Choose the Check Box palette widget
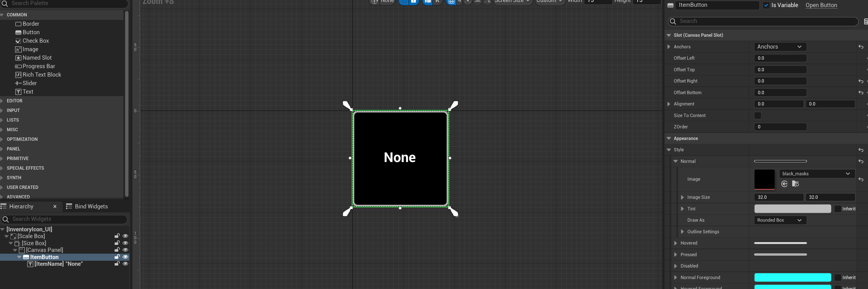 click(32, 41)
